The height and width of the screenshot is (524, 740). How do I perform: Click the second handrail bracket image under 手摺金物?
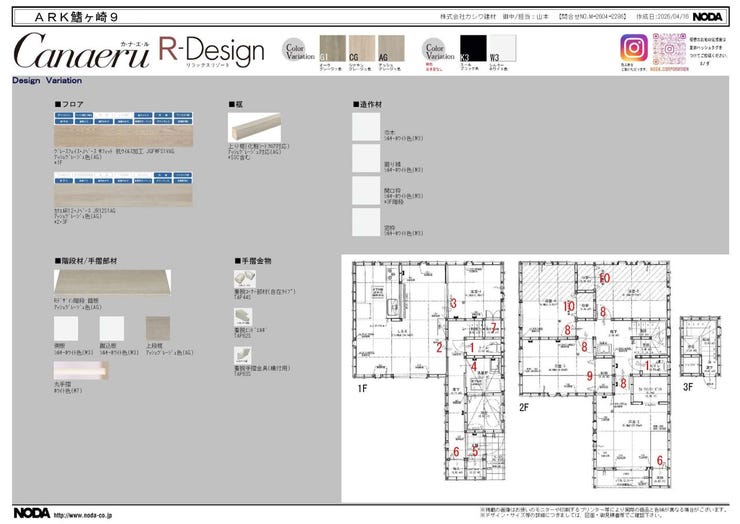coord(240,318)
